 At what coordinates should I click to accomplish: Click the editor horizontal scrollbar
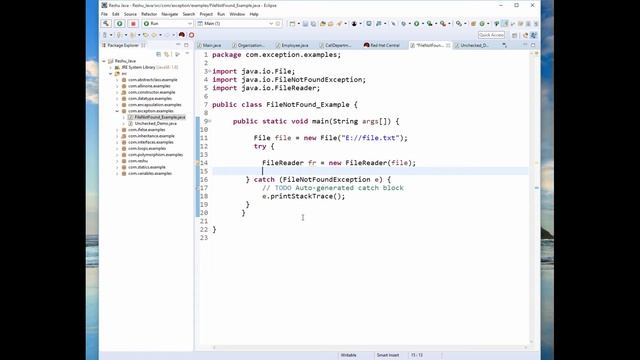click(369, 348)
